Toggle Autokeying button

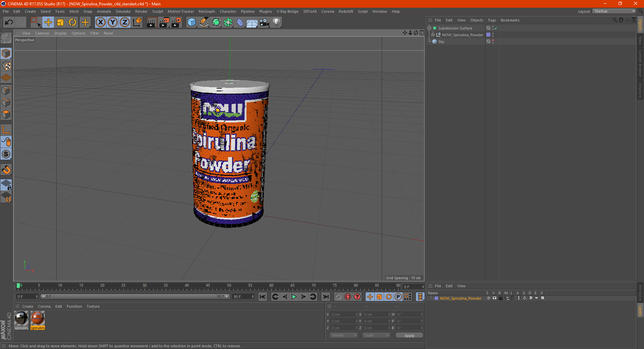pyautogui.click(x=348, y=297)
